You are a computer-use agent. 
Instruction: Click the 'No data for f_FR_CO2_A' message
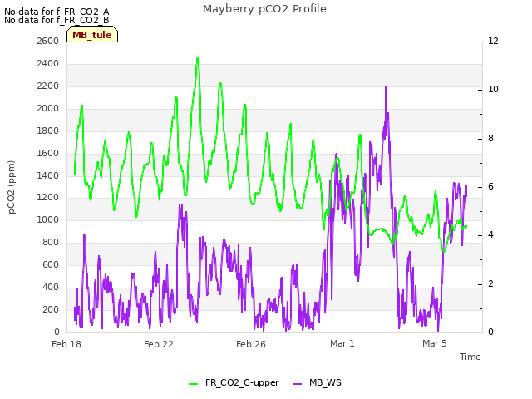[x=57, y=12]
